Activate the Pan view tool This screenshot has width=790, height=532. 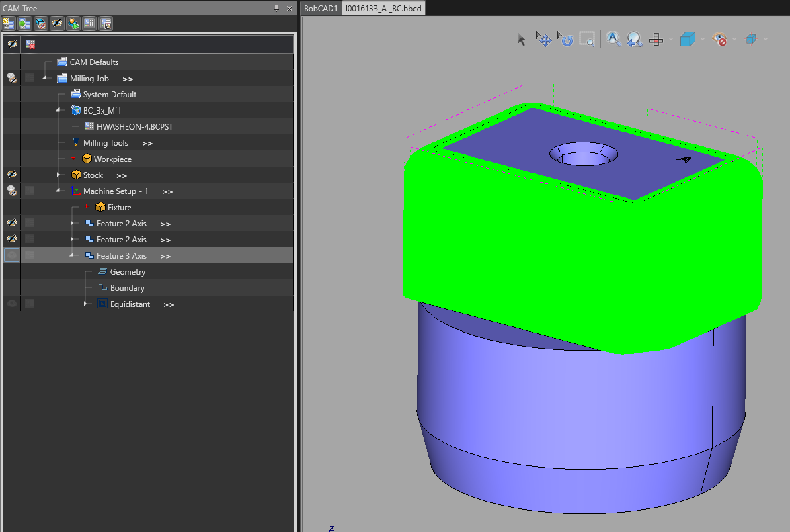click(x=543, y=39)
